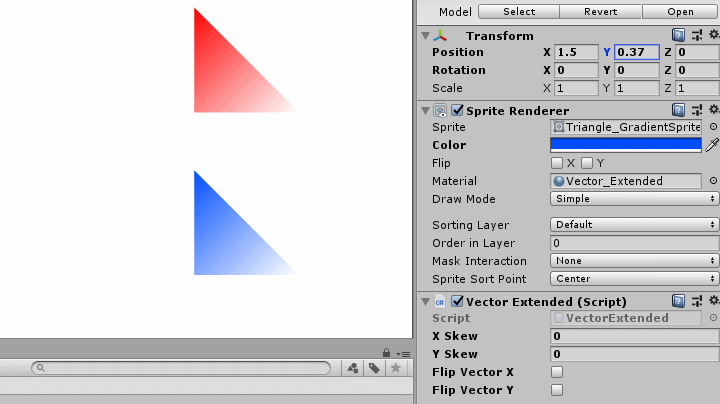
Task: Click the Scale Y field
Action: pos(637,88)
